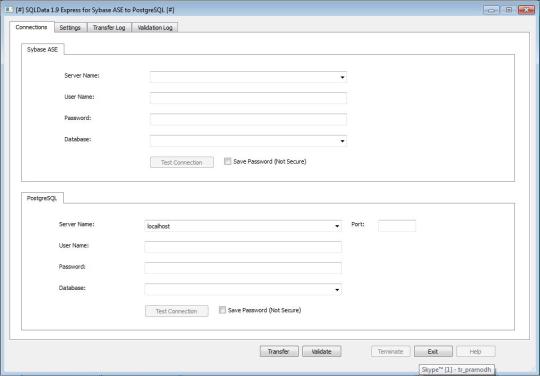The image size is (540, 376).
Task: Select the PostgreSQL group tab
Action: (x=42, y=198)
